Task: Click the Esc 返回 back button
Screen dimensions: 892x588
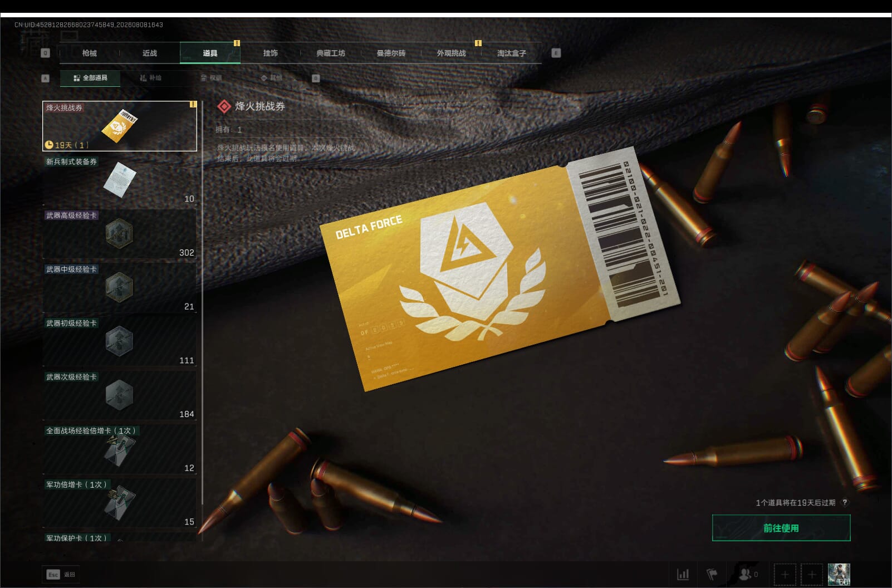Action: tap(61, 574)
